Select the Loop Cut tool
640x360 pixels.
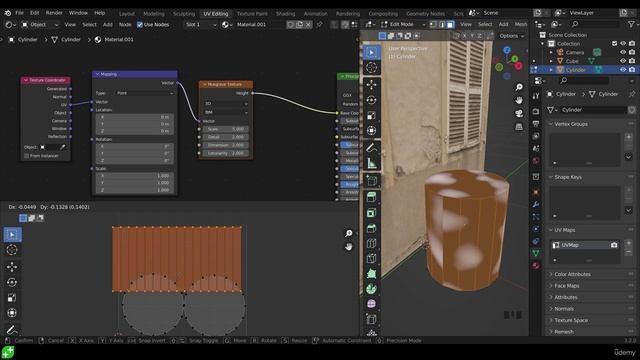click(x=371, y=243)
